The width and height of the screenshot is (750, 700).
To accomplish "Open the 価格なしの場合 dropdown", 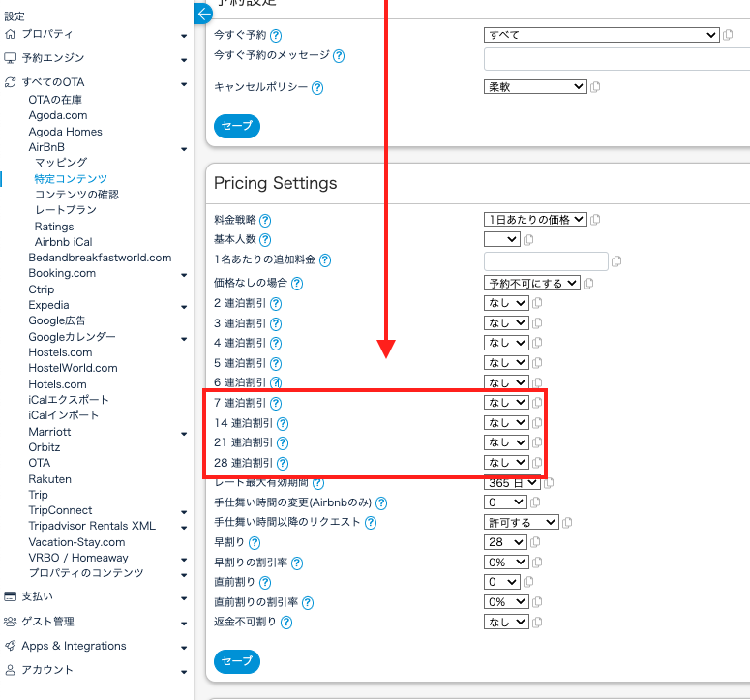I will tap(531, 283).
